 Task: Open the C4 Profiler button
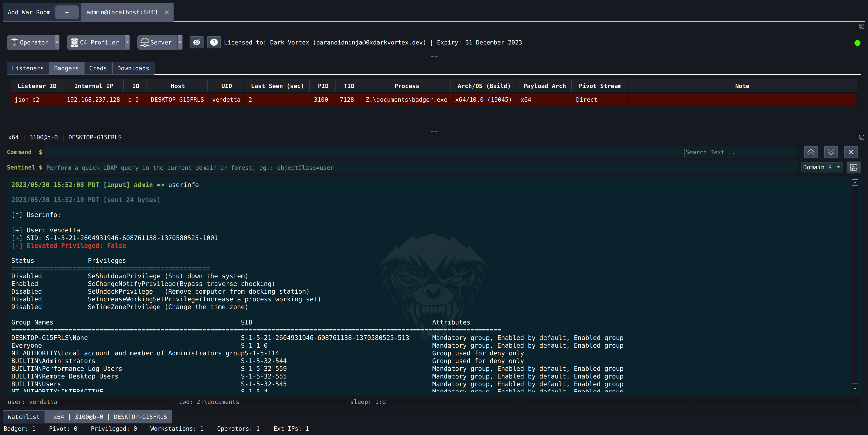96,42
